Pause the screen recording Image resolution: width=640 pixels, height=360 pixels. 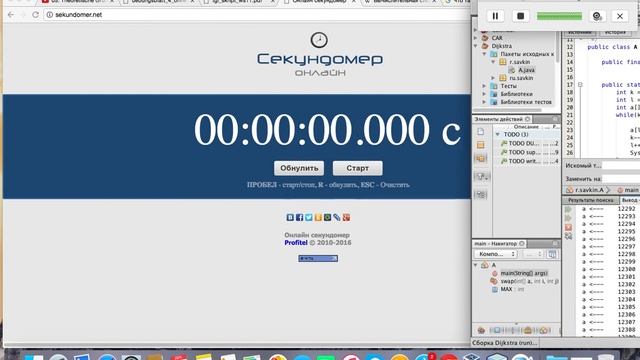click(495, 16)
